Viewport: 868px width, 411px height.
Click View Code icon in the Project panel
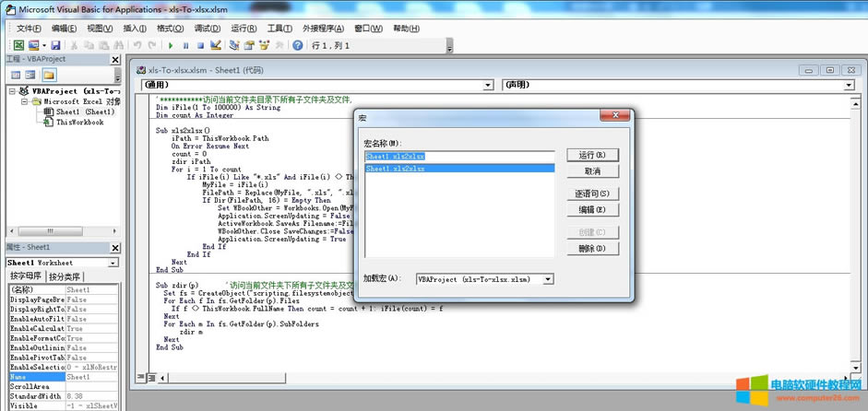tap(14, 75)
